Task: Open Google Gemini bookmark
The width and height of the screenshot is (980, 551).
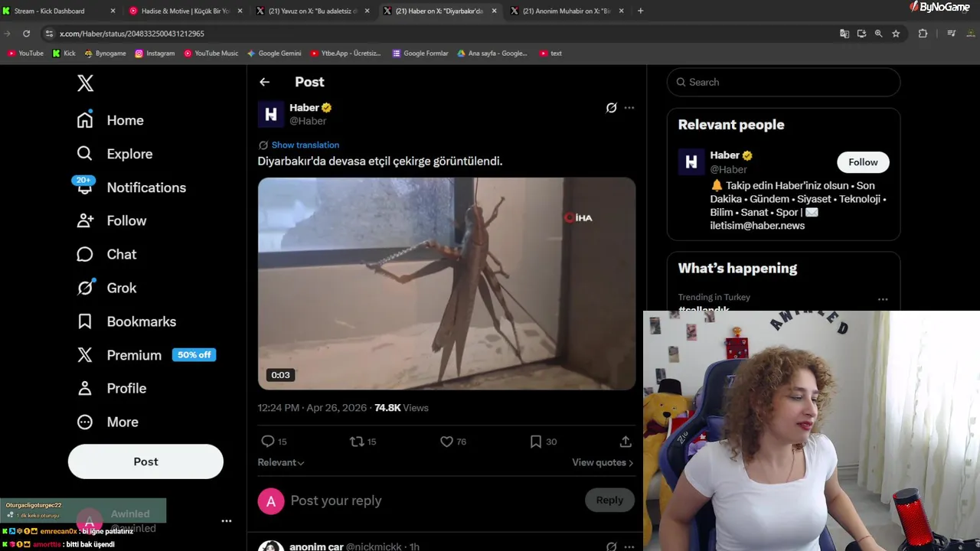Action: click(x=274, y=54)
